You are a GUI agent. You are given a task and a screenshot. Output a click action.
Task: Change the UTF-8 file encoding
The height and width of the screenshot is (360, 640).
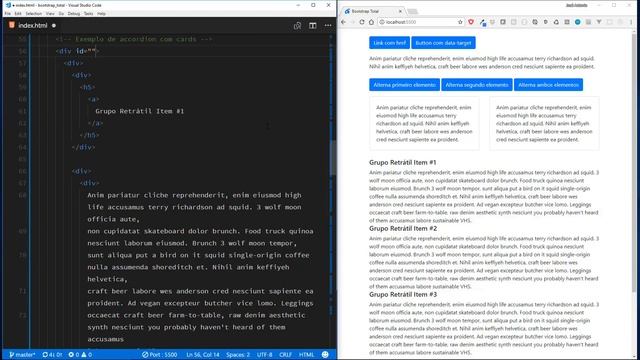(264, 355)
